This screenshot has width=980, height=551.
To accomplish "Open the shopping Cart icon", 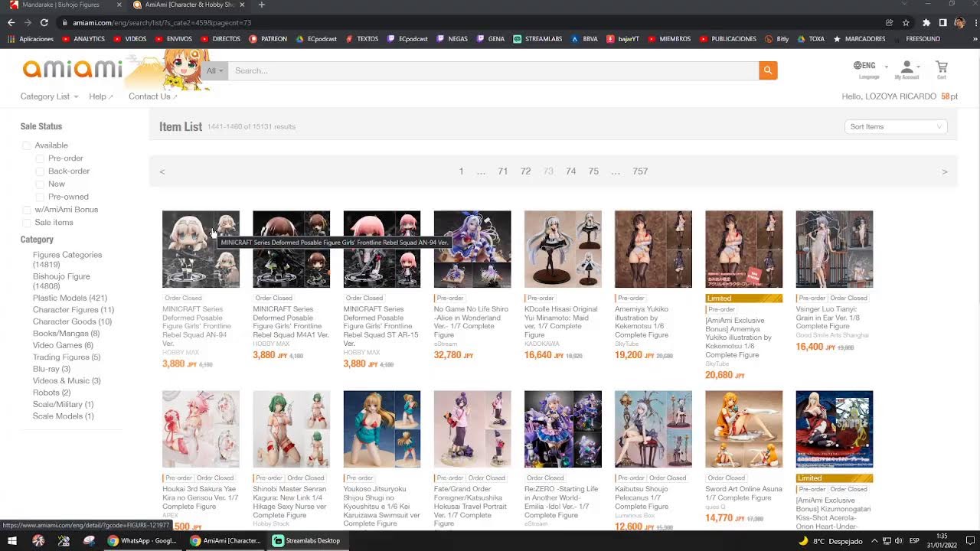I will 942,70.
